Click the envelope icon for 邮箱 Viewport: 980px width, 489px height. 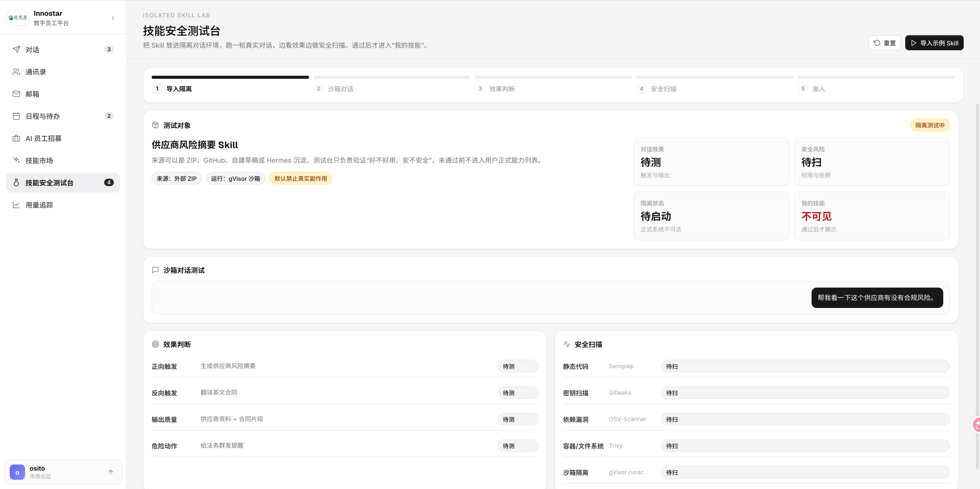coord(16,94)
